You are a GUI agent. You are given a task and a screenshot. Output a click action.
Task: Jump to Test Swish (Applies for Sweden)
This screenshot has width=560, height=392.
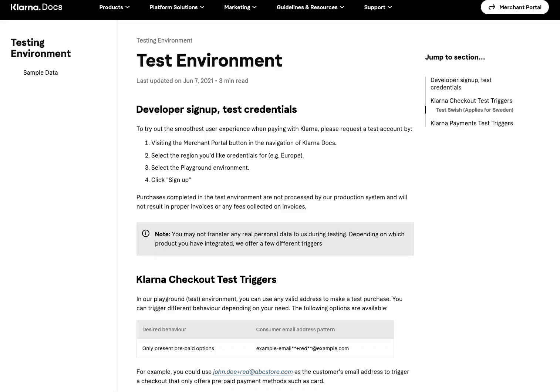475,110
